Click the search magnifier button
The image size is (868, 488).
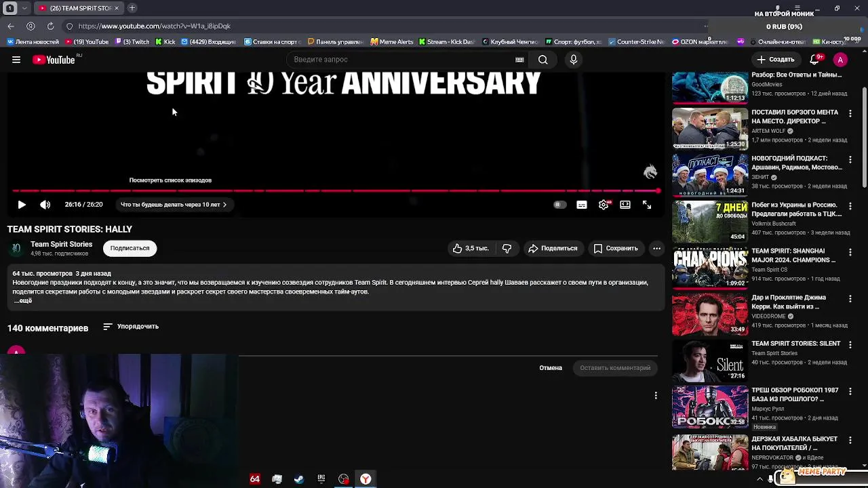click(543, 60)
